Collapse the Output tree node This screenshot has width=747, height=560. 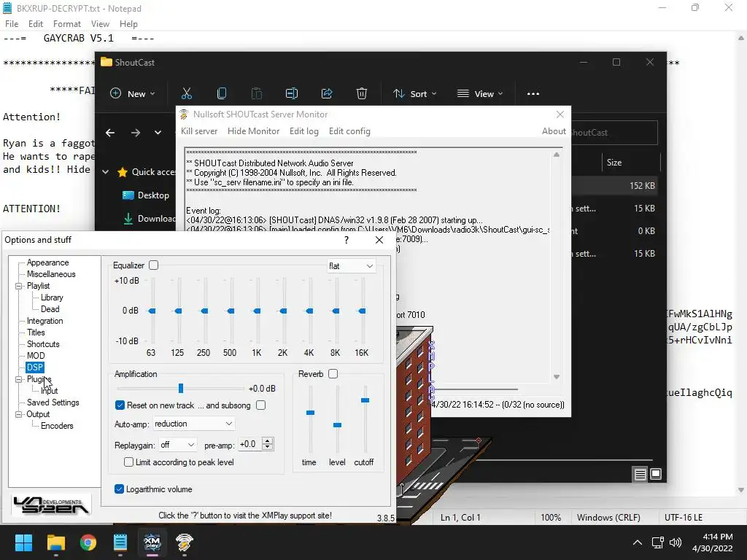point(18,414)
